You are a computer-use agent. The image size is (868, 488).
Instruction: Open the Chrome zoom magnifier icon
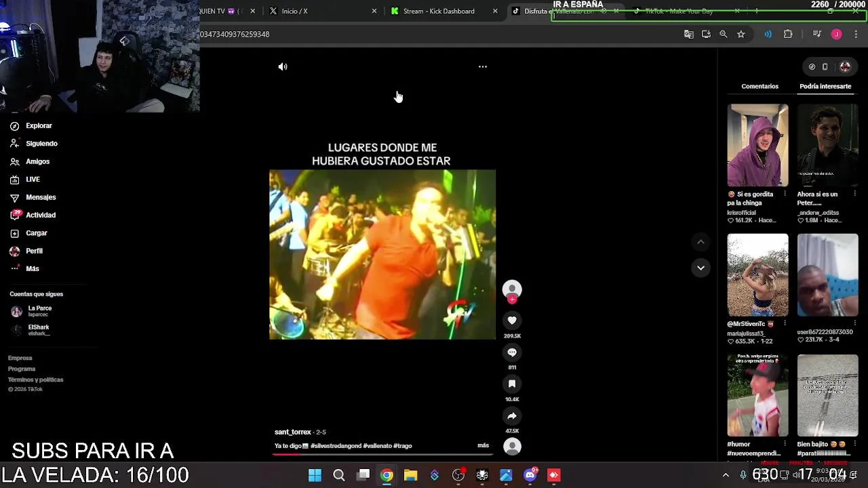click(x=723, y=34)
